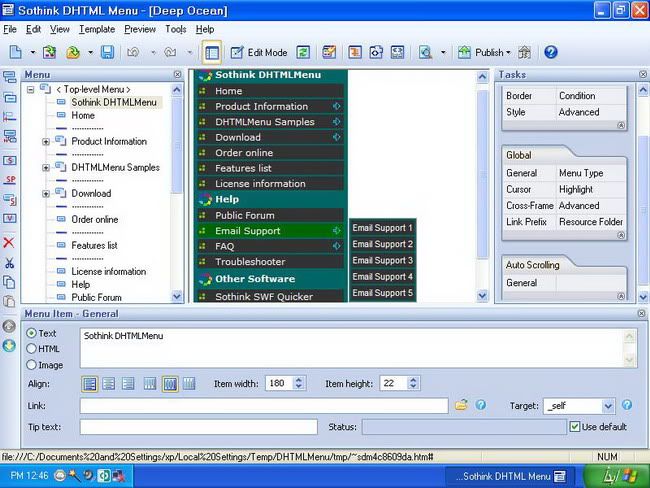This screenshot has width=650, height=488.
Task: Toggle the Use default checkbox
Action: coord(575,427)
